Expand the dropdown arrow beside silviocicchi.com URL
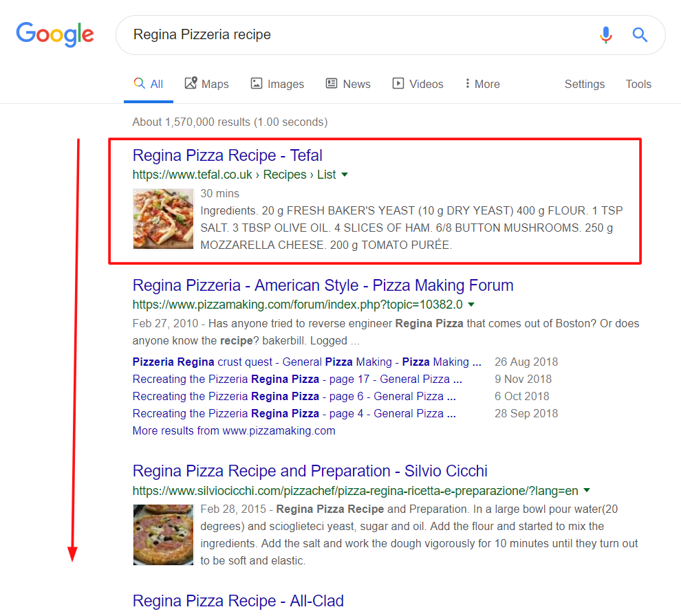This screenshot has height=616, width=681. coord(587,491)
